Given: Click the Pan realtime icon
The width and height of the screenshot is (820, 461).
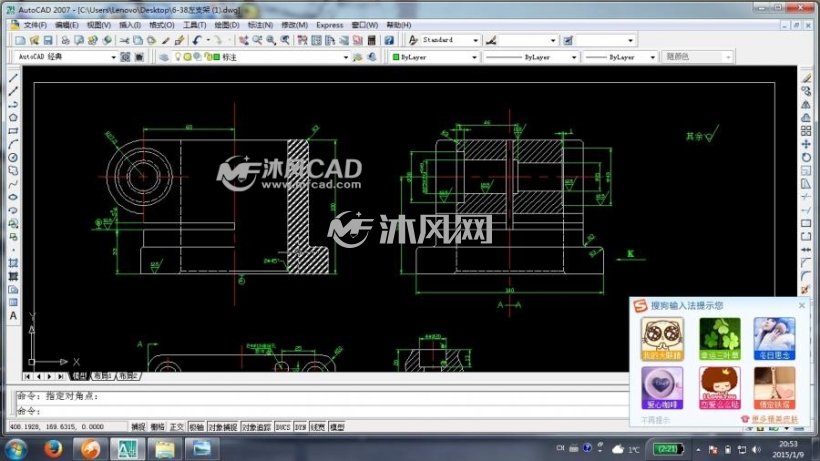Looking at the screenshot, I should 243,40.
